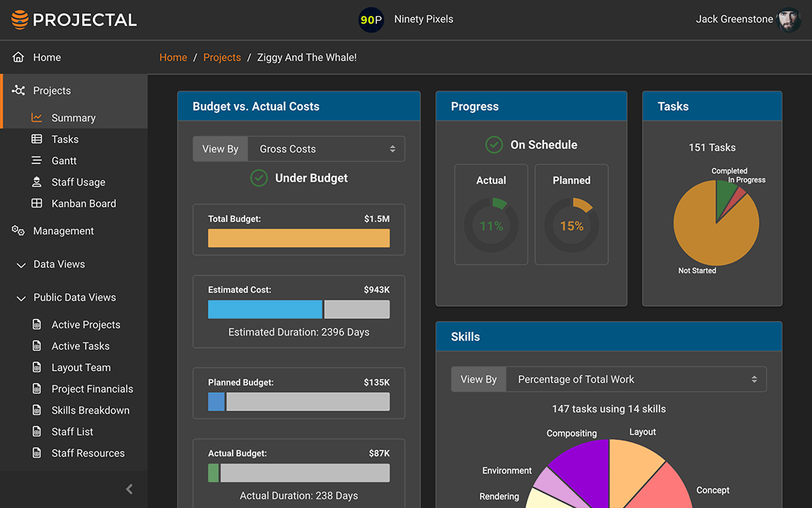Click the Project Financials document icon

(36, 388)
